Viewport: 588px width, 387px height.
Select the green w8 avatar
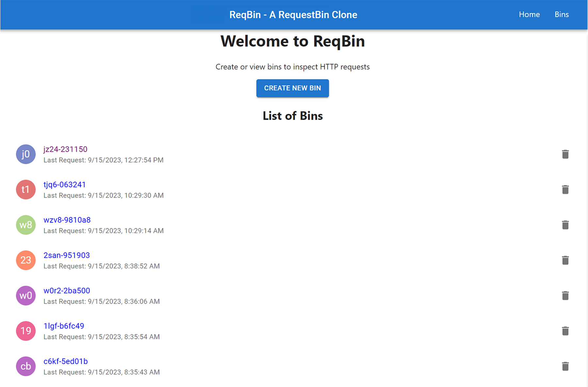(x=26, y=225)
